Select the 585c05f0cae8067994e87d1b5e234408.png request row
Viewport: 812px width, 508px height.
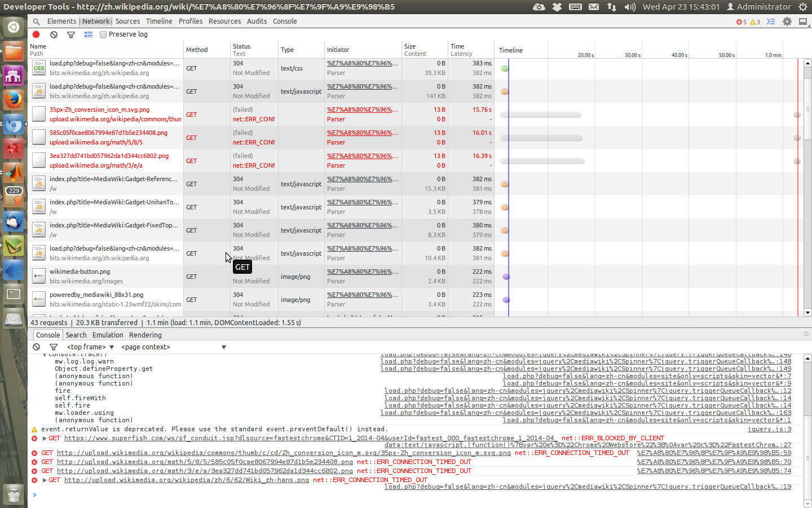(x=414, y=138)
